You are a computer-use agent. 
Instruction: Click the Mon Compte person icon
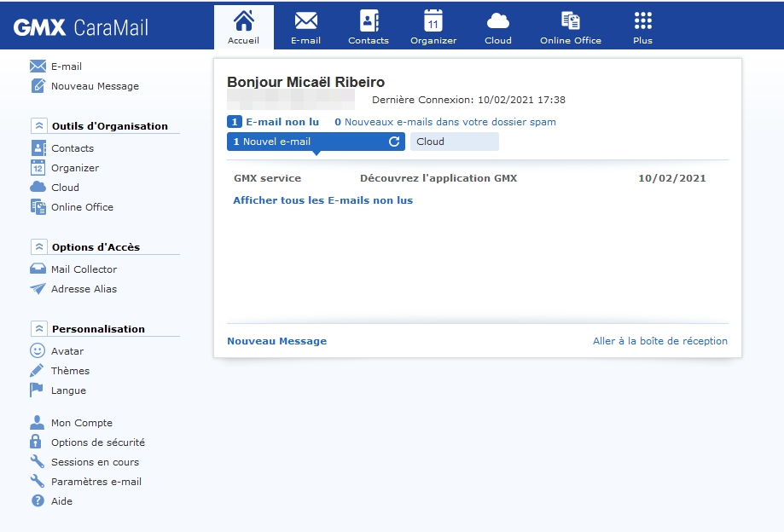coord(37,423)
